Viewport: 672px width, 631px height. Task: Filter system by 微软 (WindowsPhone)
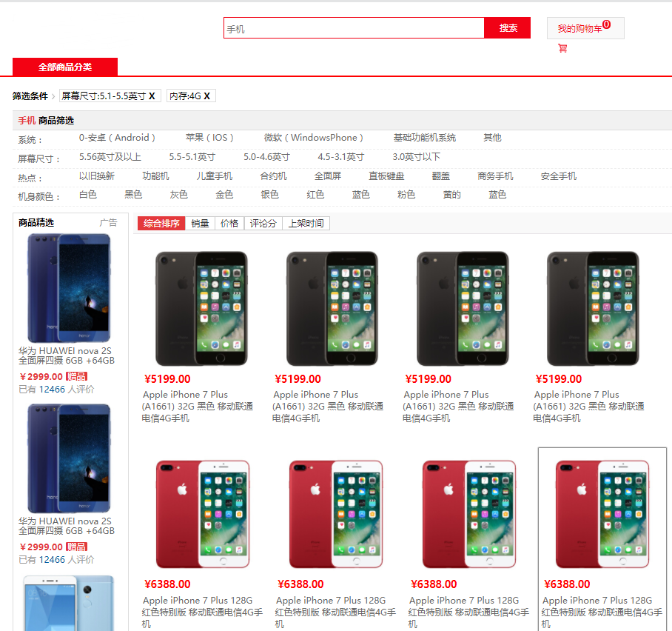314,138
